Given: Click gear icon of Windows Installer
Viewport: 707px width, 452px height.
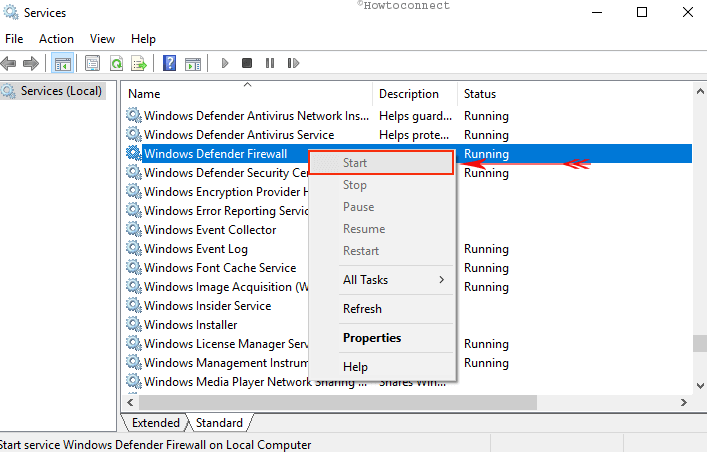Looking at the screenshot, I should point(133,323).
